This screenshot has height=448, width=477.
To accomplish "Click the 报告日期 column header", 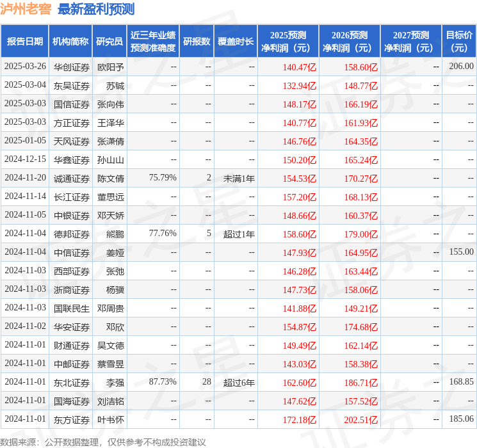I will [24, 41].
